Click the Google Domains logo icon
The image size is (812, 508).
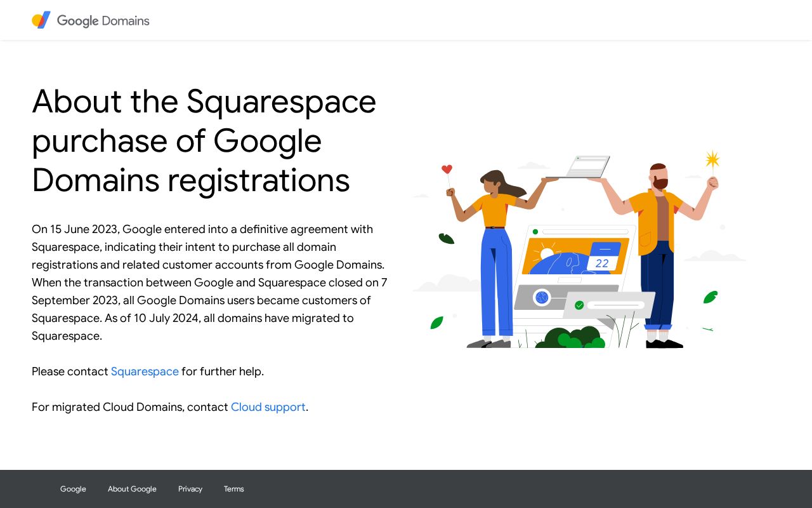pos(41,20)
